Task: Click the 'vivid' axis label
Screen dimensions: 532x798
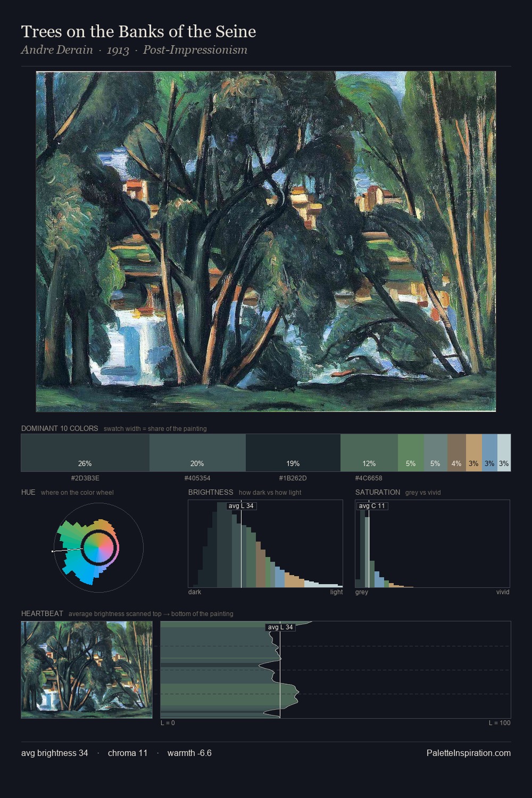Action: (503, 592)
